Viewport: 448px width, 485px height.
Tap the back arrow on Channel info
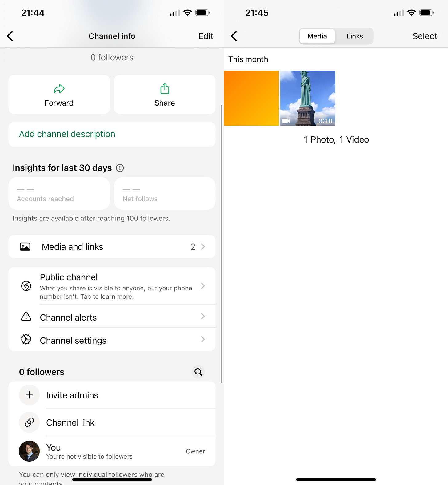coord(10,36)
